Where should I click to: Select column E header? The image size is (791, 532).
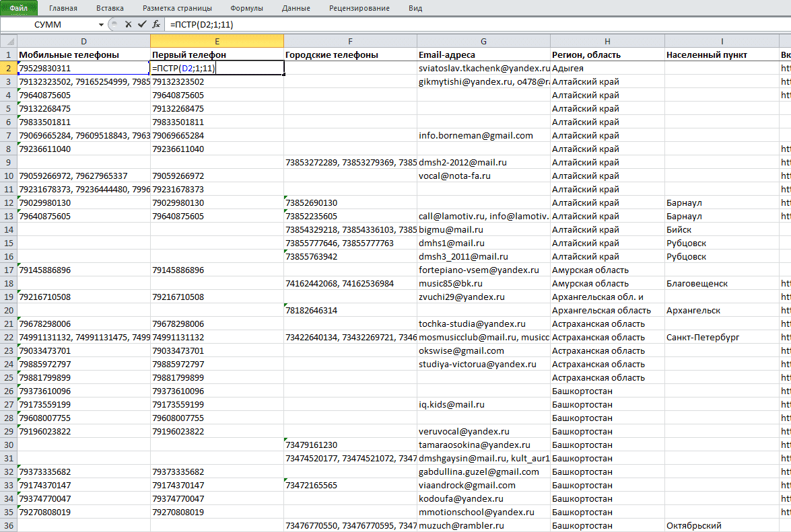pos(217,41)
